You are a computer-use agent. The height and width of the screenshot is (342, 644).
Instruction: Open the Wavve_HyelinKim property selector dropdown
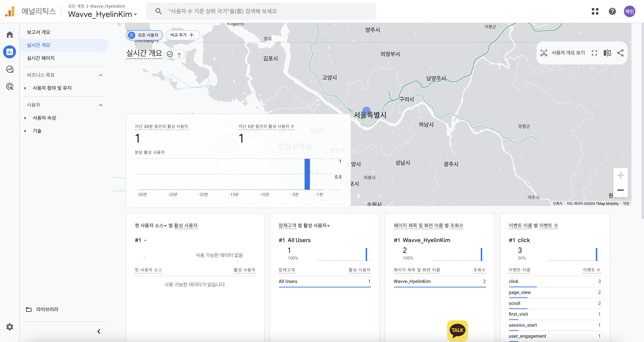pos(102,14)
